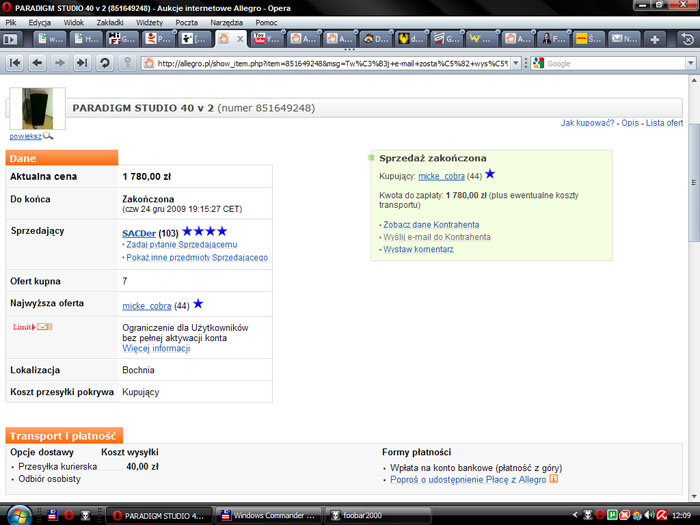Open the Jak kupować? link

pyautogui.click(x=588, y=123)
